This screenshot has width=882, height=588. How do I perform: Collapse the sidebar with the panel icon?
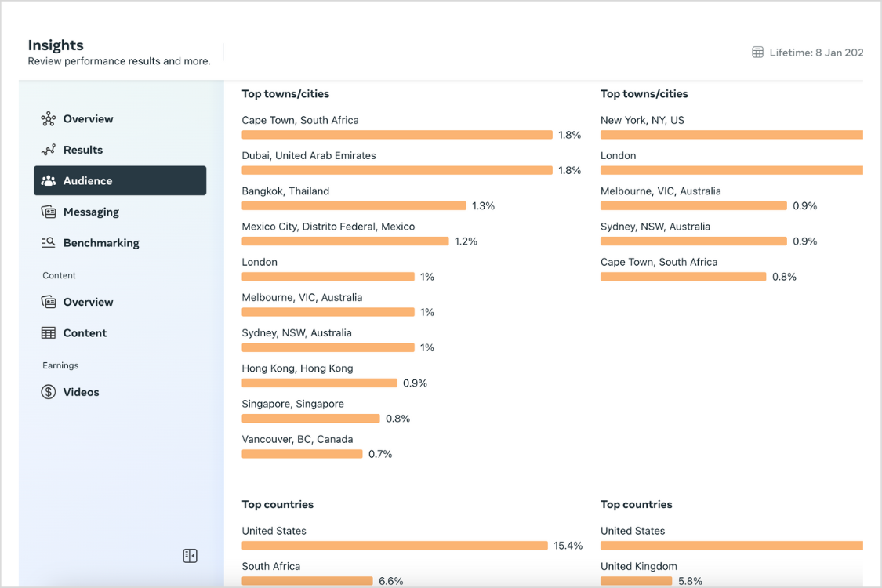pyautogui.click(x=191, y=556)
